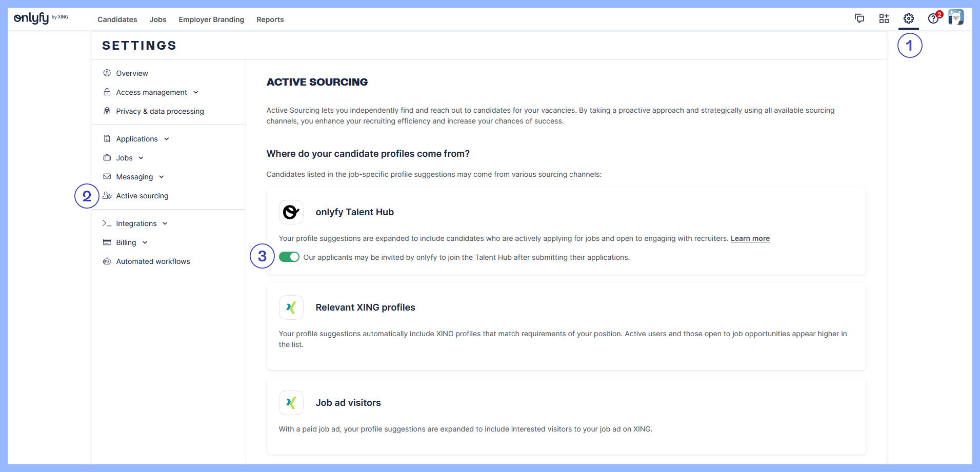Click the apps/add-ons grid icon
Image resolution: width=980 pixels, height=472 pixels.
tap(884, 18)
